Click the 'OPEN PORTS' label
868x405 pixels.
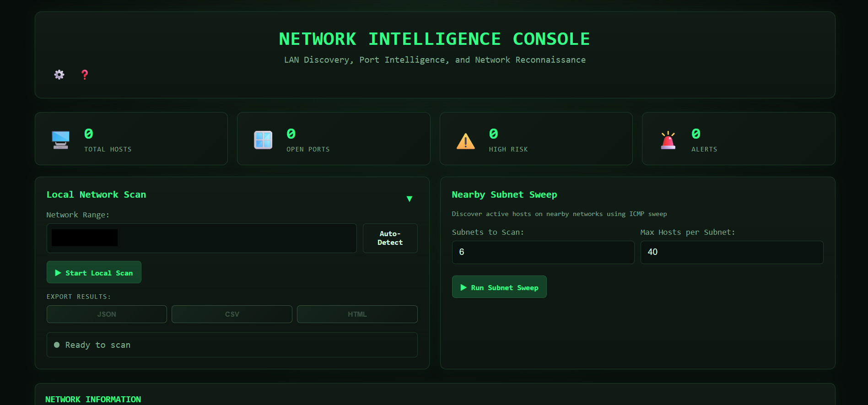pos(308,150)
